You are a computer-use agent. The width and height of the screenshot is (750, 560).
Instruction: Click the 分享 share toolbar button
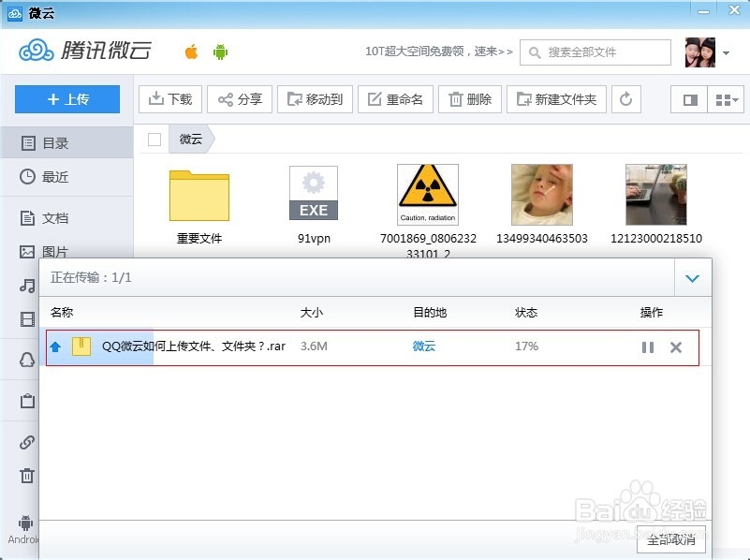pyautogui.click(x=240, y=99)
